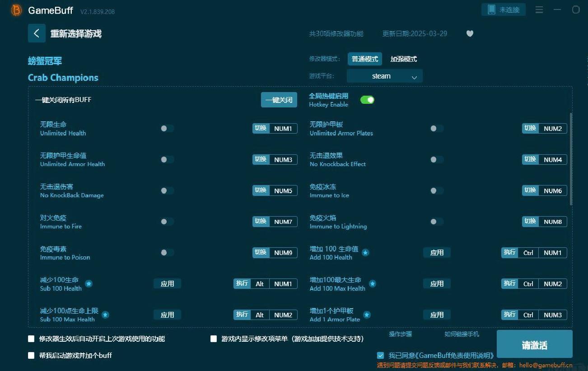The image size is (588, 371).
Task: Click star icon beside Add 100 Health
Action: pyautogui.click(x=365, y=253)
